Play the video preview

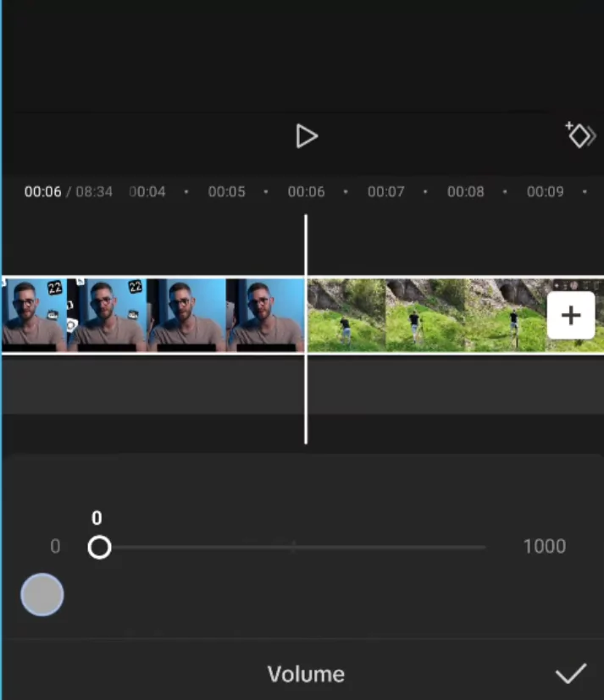click(x=307, y=136)
